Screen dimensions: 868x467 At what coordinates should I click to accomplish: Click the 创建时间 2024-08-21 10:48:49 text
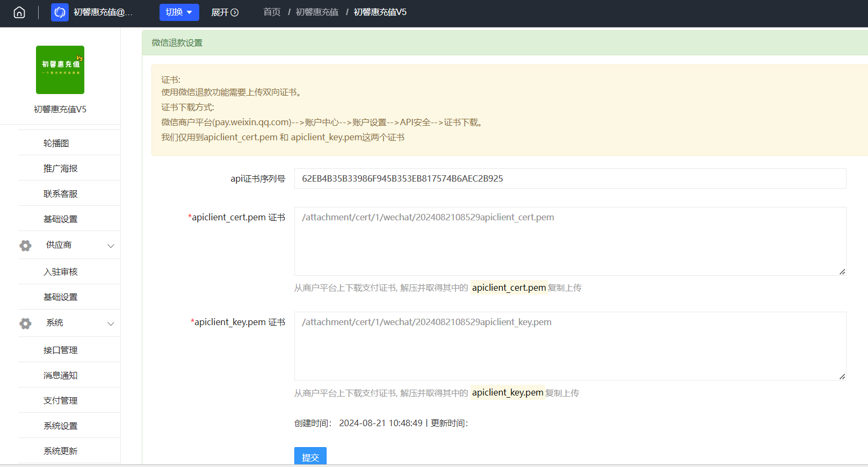click(358, 423)
